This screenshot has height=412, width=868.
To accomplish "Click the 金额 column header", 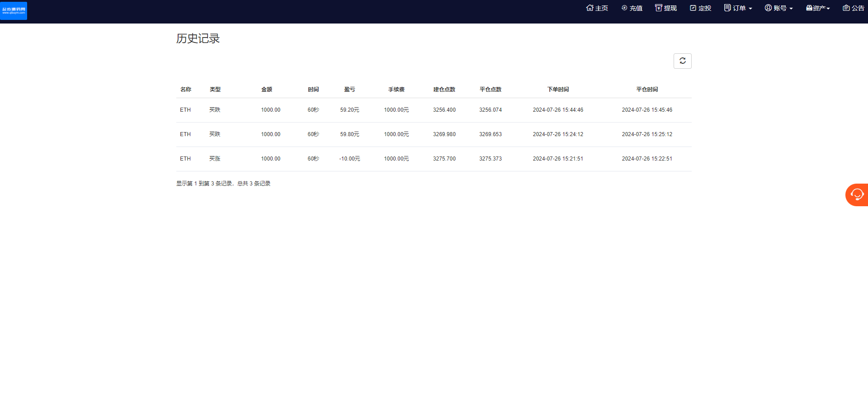I will coord(267,90).
